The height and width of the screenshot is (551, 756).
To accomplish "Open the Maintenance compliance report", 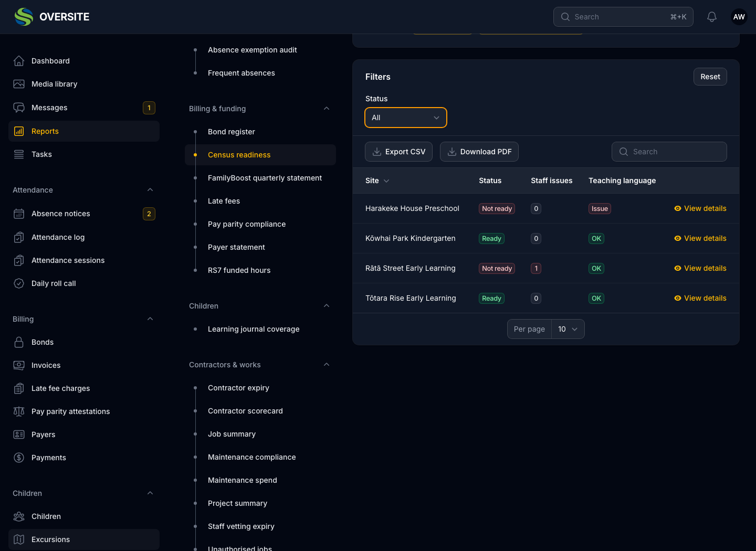I will click(260, 457).
